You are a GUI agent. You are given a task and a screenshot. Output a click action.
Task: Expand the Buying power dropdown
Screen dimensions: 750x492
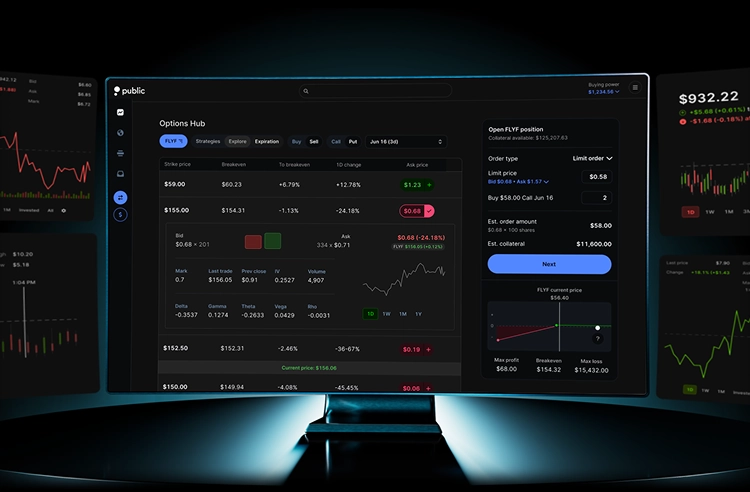click(x=604, y=91)
